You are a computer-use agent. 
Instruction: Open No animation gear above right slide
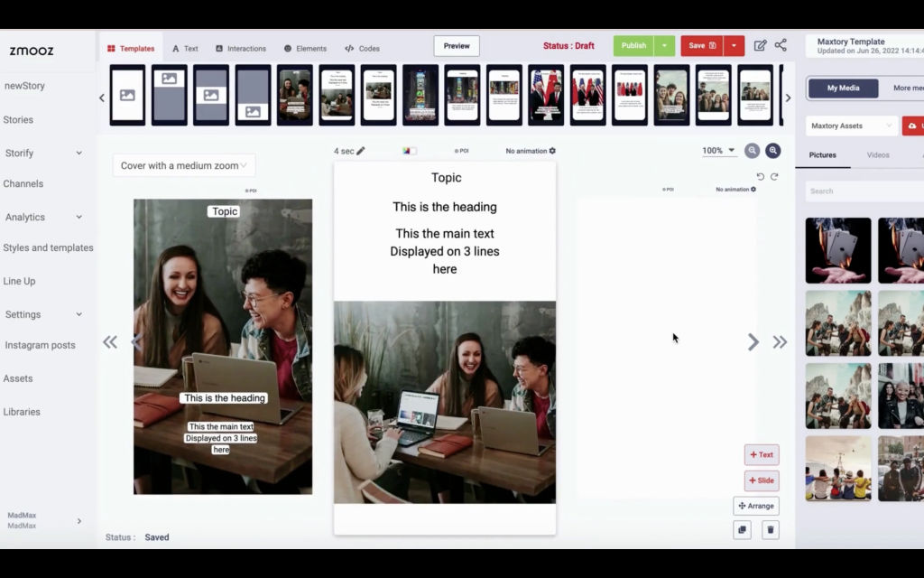tap(753, 190)
